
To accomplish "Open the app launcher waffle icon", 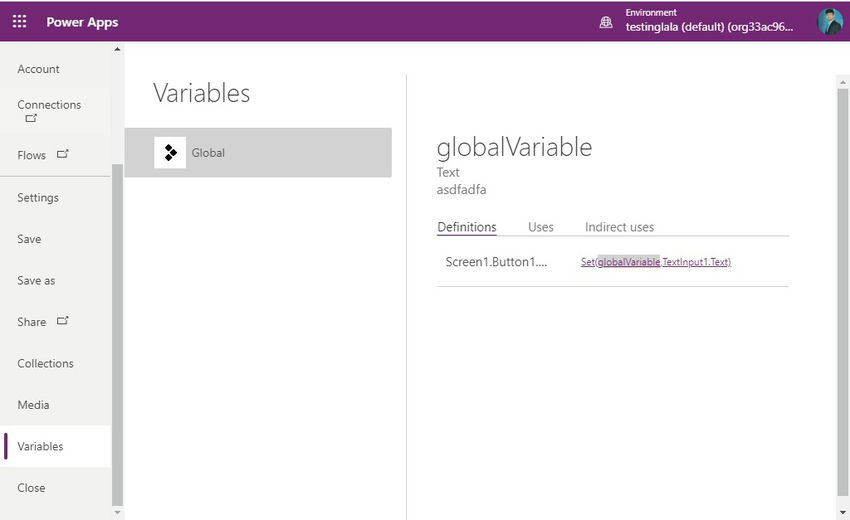I will coord(20,21).
